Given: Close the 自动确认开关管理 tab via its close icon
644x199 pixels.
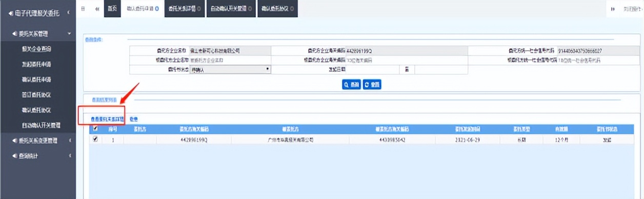Looking at the screenshot, I should point(250,9).
